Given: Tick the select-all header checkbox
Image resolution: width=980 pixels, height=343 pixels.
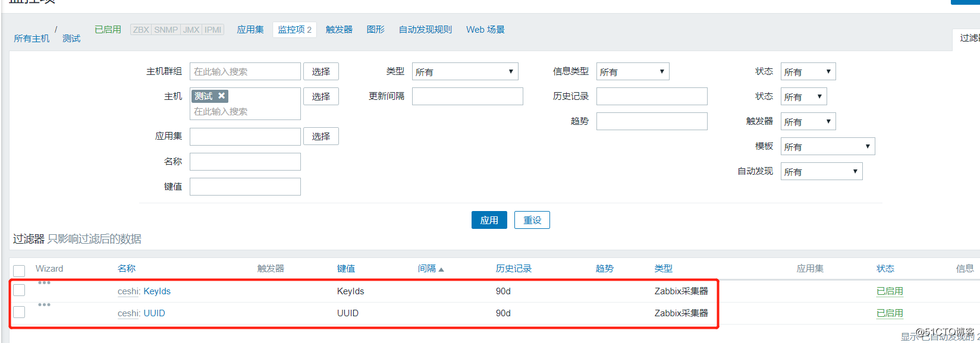Looking at the screenshot, I should (19, 270).
